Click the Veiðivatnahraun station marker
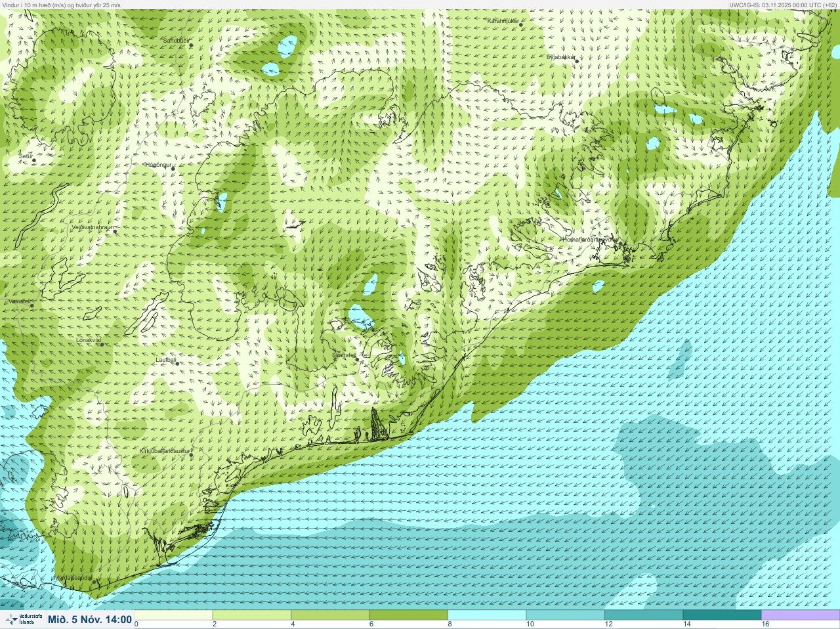The height and width of the screenshot is (629, 840). click(x=115, y=231)
